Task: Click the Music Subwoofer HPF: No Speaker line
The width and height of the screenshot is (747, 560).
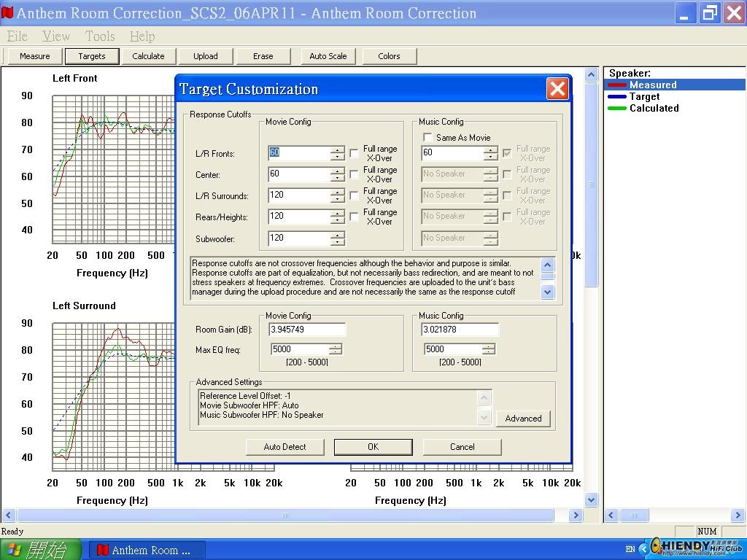Action: pos(262,415)
